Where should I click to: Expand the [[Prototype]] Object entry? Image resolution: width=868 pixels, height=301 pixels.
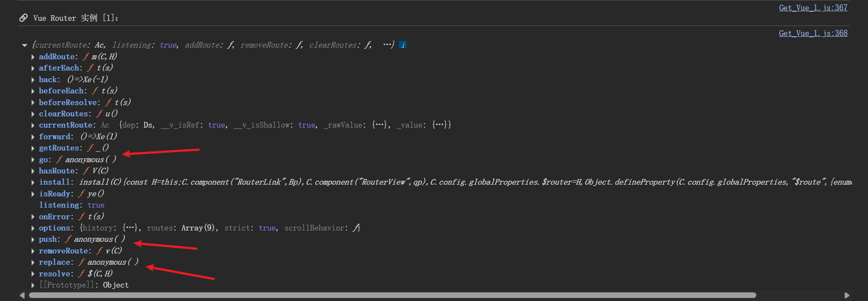pyautogui.click(x=33, y=285)
